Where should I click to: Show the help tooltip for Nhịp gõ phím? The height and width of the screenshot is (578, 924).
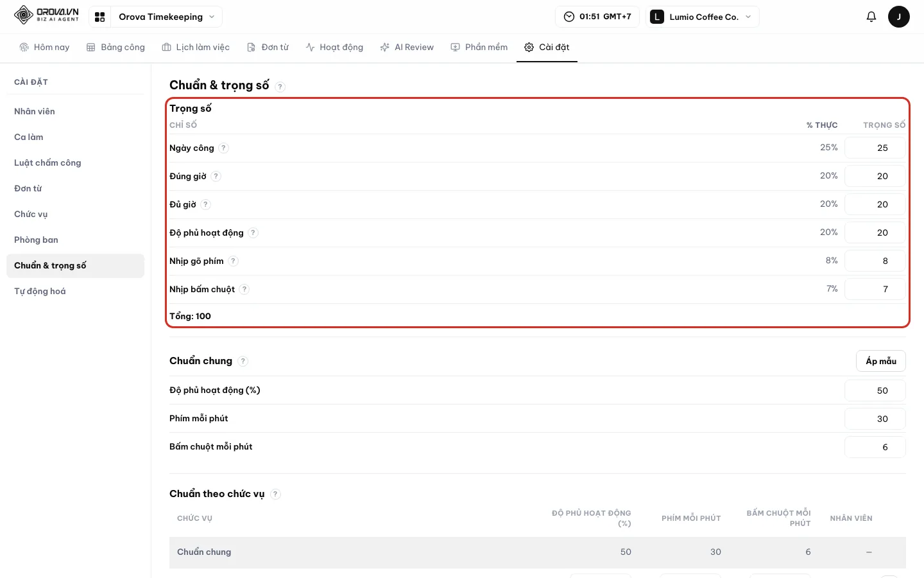234,261
